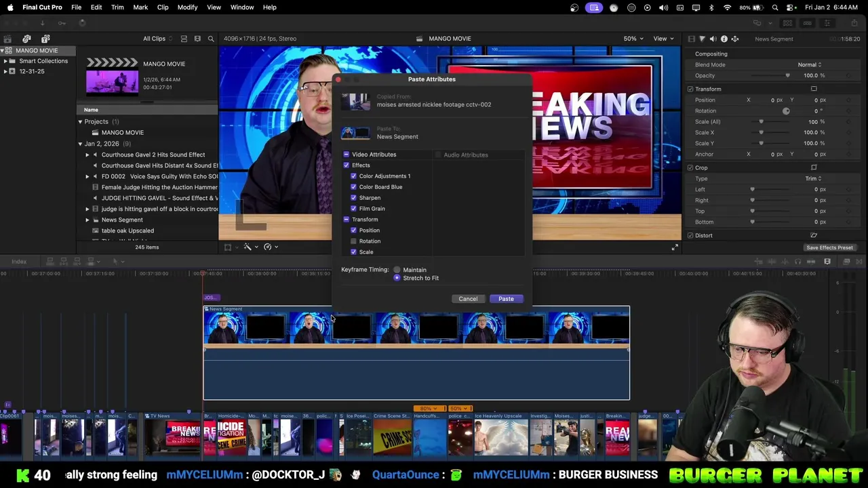Check the Rotation attribute
The image size is (868, 488).
[x=353, y=241]
